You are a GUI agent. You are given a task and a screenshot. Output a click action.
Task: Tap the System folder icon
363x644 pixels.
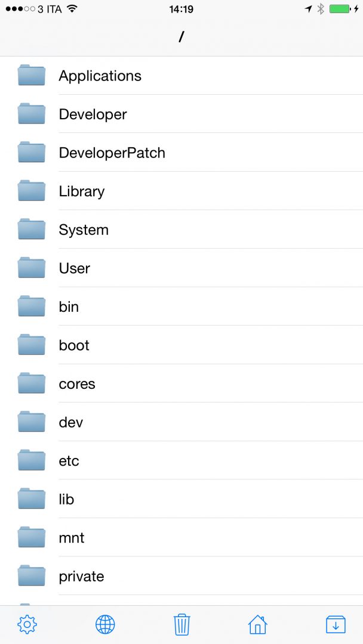point(32,230)
